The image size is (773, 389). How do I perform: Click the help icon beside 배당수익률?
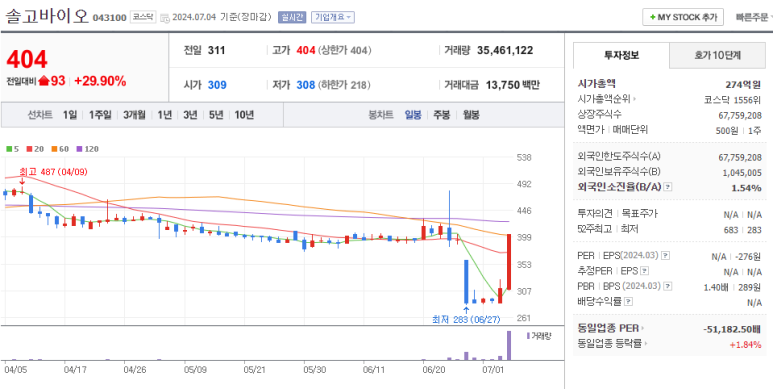tap(630, 302)
